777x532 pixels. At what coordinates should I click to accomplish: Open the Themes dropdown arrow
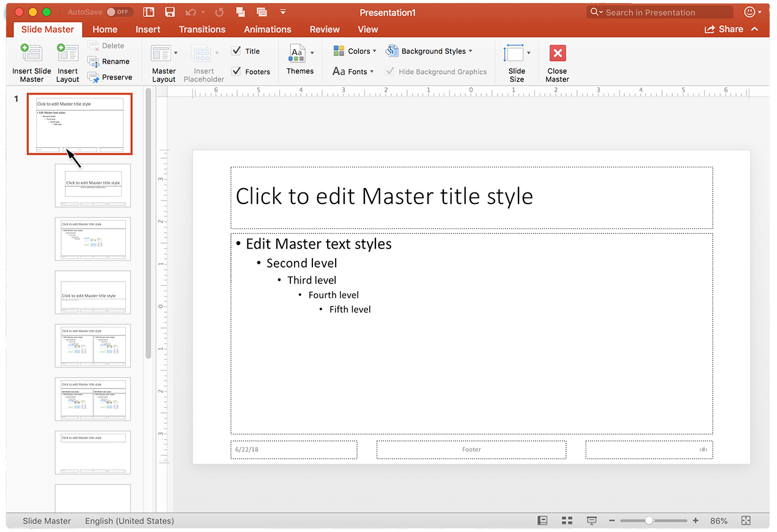pos(312,53)
